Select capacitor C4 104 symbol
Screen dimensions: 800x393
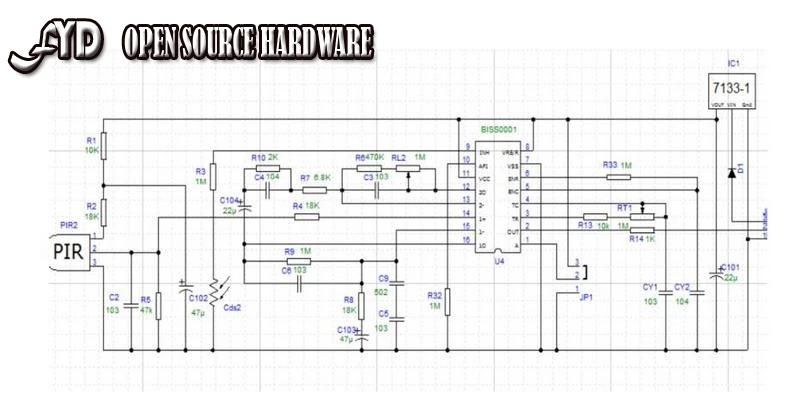[x=268, y=190]
